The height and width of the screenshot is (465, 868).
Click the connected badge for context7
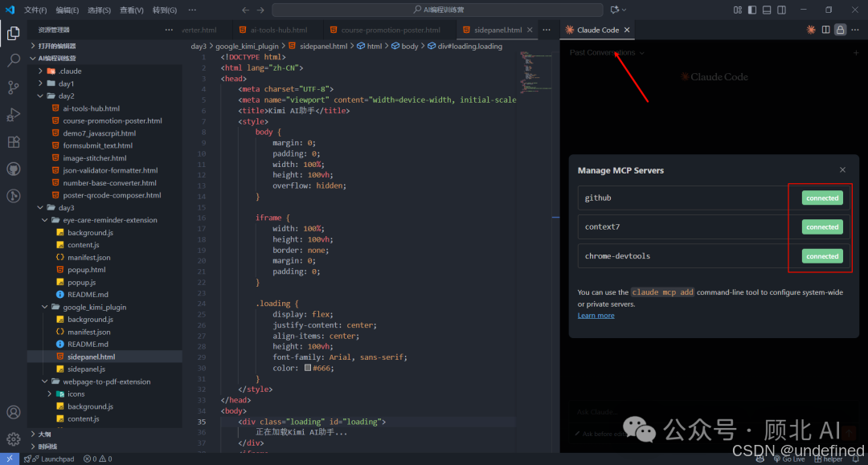tap(822, 226)
